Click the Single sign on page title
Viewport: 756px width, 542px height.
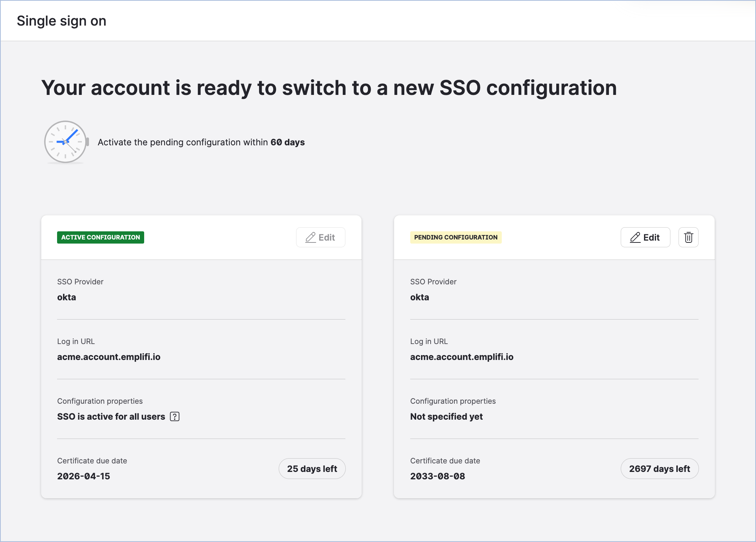click(62, 21)
